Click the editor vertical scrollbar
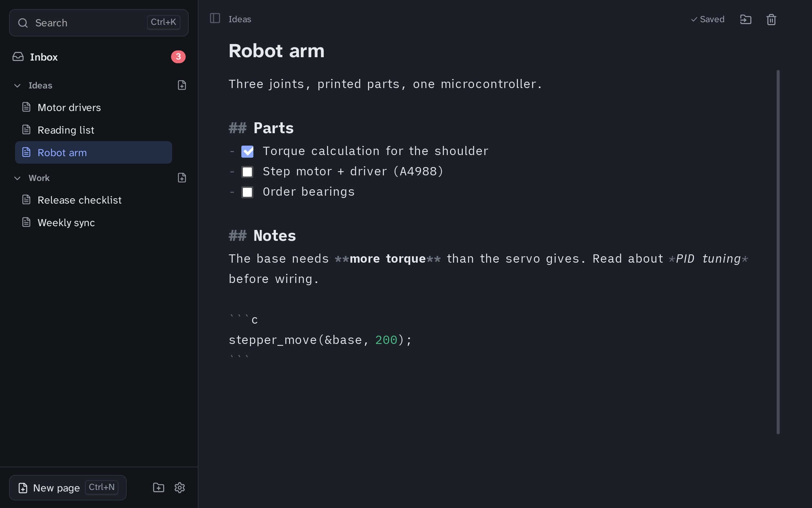 tap(778, 252)
